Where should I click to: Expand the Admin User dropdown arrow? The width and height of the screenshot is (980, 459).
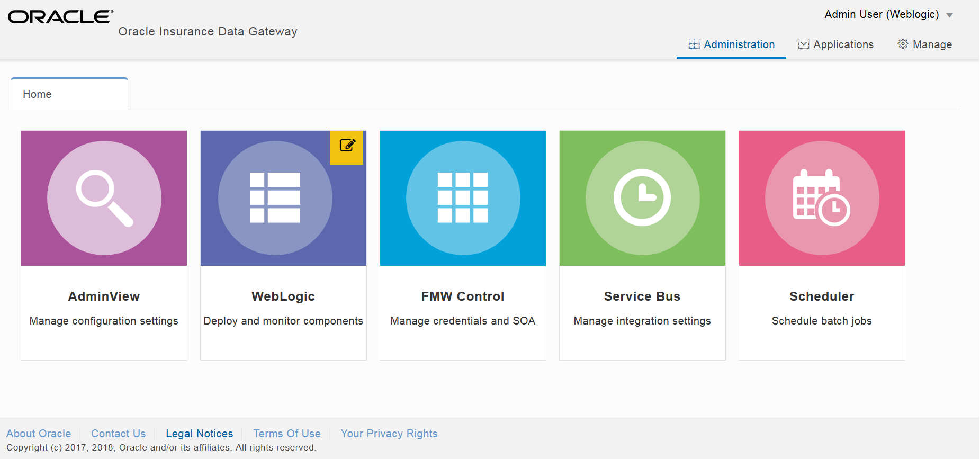[950, 15]
